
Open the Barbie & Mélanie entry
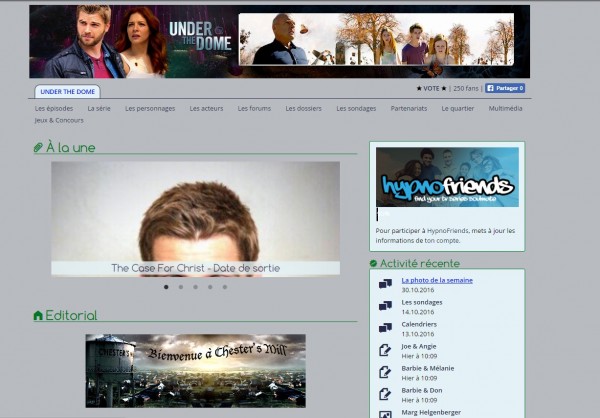coord(428,368)
